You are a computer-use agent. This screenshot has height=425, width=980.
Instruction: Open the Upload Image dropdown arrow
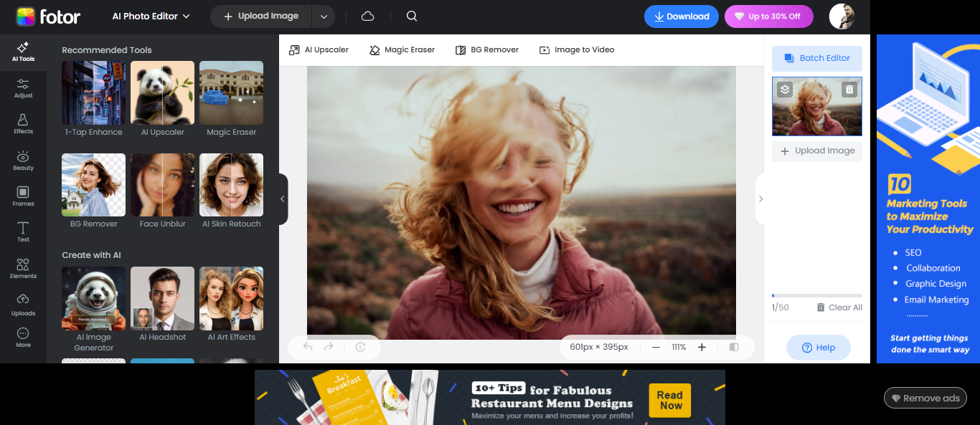coord(323,16)
